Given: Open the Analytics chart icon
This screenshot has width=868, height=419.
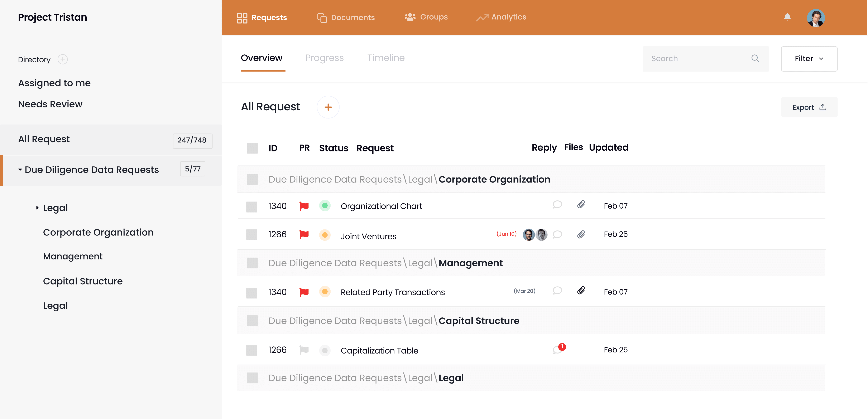Looking at the screenshot, I should click(x=482, y=17).
